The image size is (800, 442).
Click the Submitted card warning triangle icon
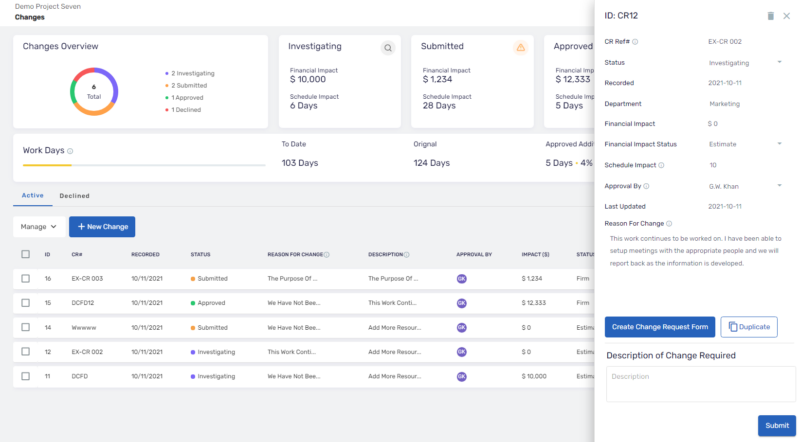(520, 47)
